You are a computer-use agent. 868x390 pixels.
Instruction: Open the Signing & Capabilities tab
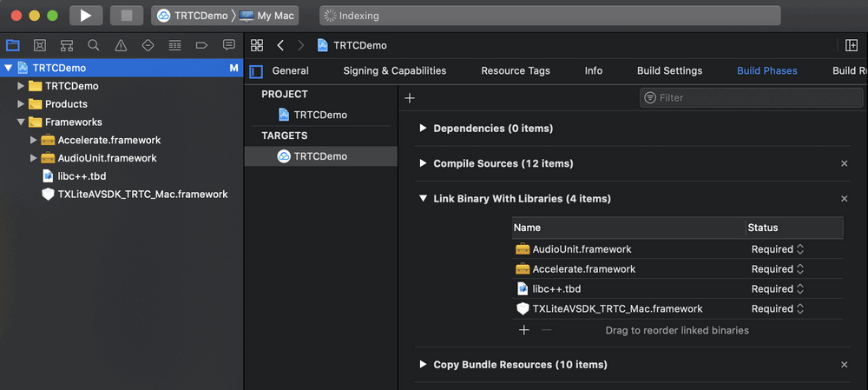tap(394, 71)
